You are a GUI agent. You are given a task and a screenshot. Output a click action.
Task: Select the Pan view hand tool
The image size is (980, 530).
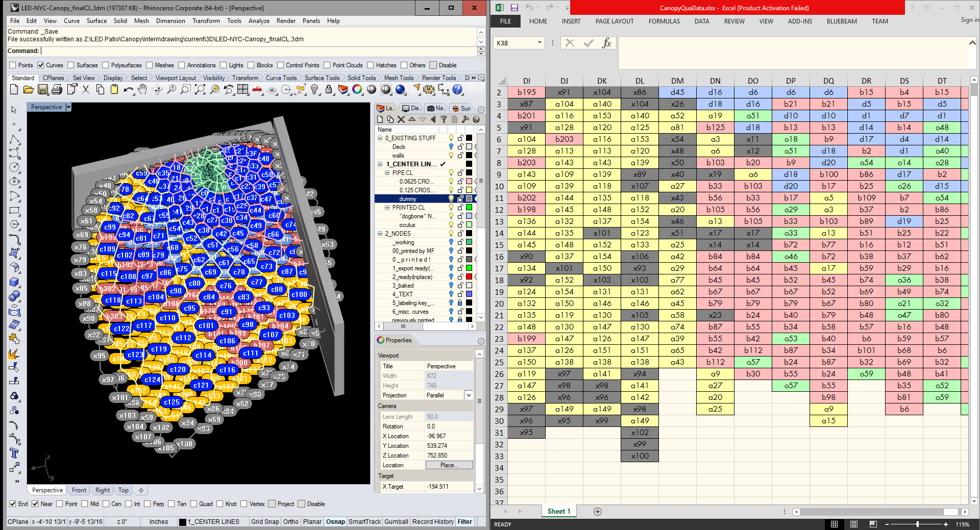(x=142, y=90)
